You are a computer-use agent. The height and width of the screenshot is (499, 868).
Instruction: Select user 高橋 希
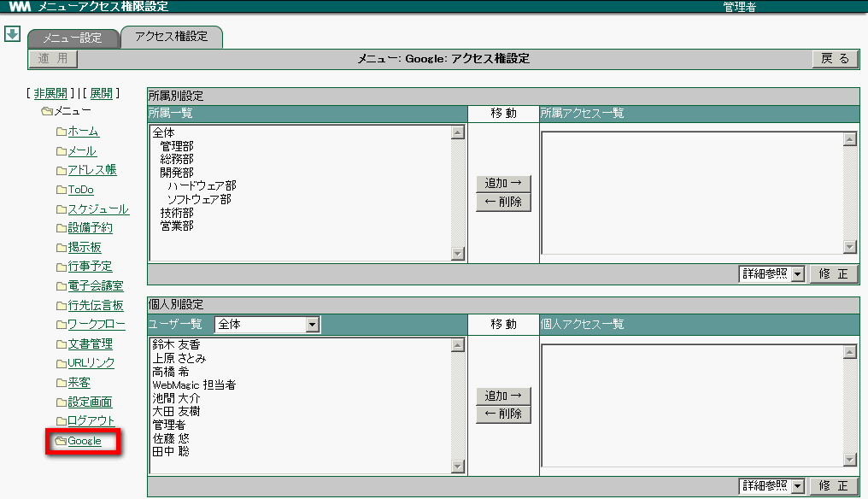click(171, 372)
